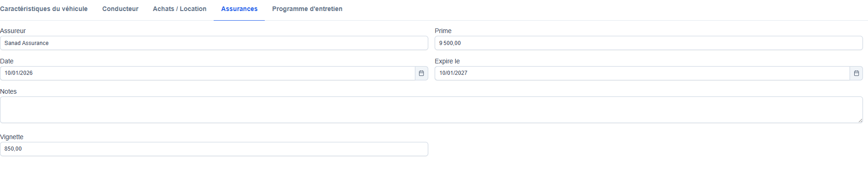Click the Expire le input showing 10/01/2027

coord(642,73)
